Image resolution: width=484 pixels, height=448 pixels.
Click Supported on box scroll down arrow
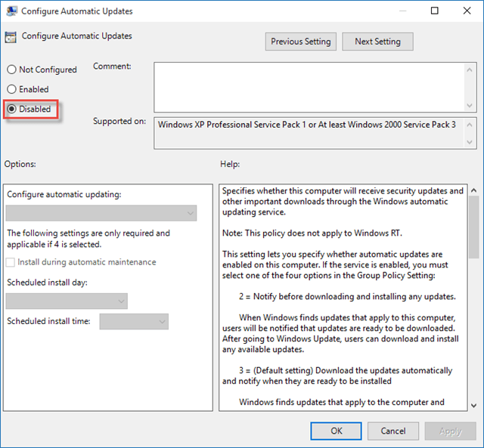pos(470,142)
